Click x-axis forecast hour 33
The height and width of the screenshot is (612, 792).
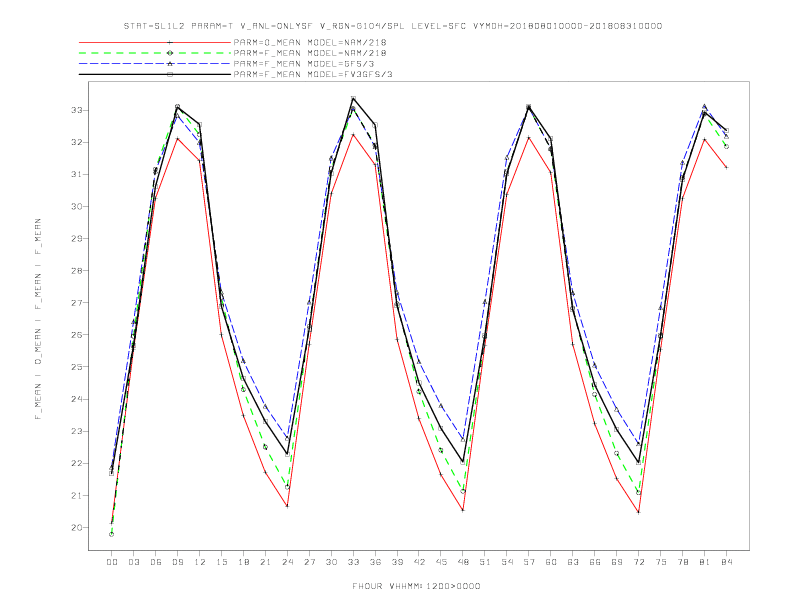pos(353,562)
